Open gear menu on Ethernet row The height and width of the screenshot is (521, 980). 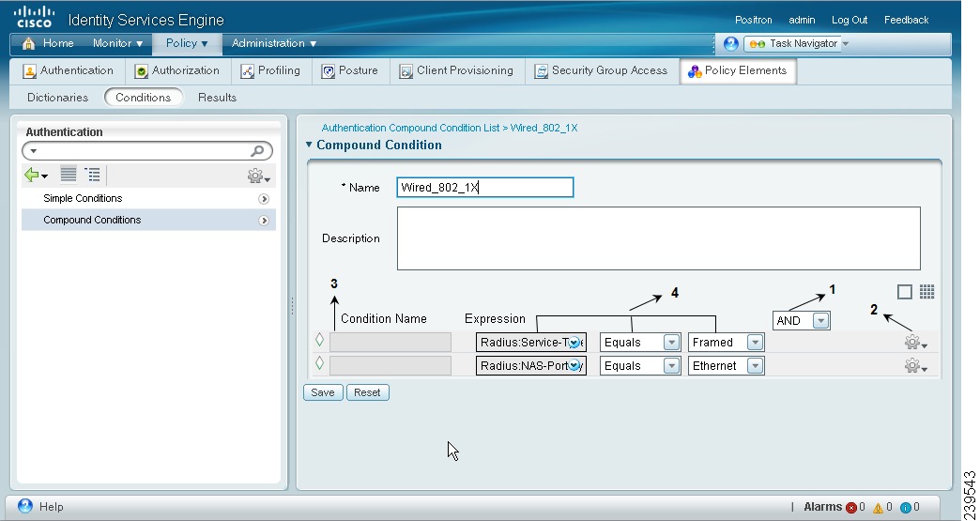coord(915,366)
